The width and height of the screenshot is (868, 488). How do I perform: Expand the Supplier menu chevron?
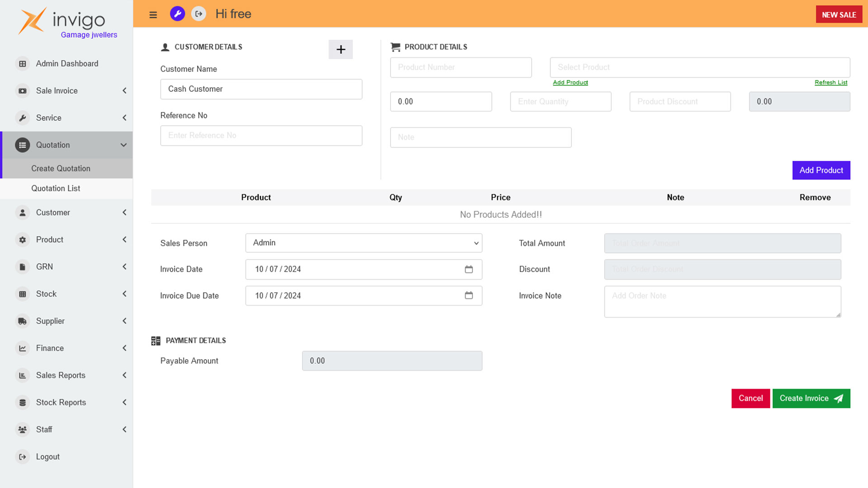pos(124,321)
